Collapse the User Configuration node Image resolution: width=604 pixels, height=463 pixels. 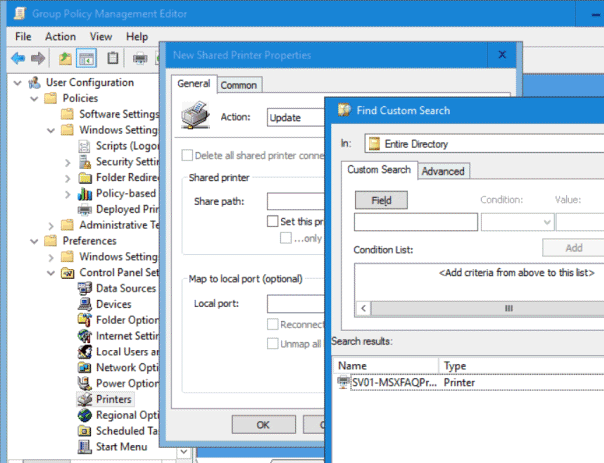(17, 82)
